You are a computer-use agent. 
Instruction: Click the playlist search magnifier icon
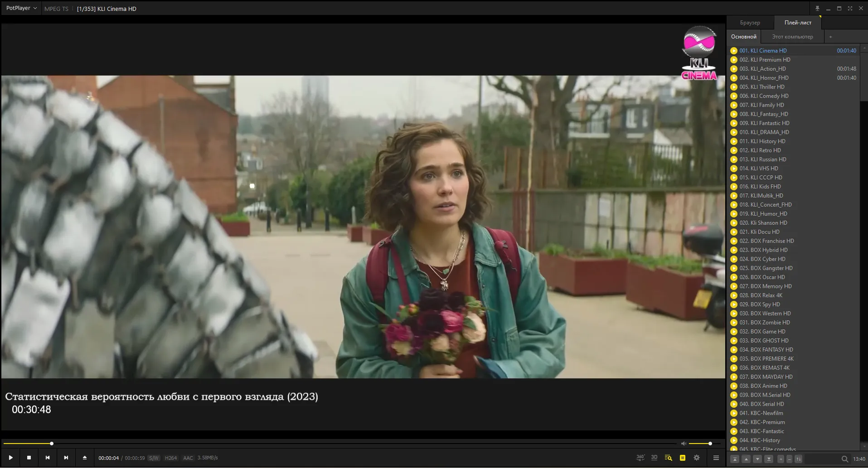845,459
